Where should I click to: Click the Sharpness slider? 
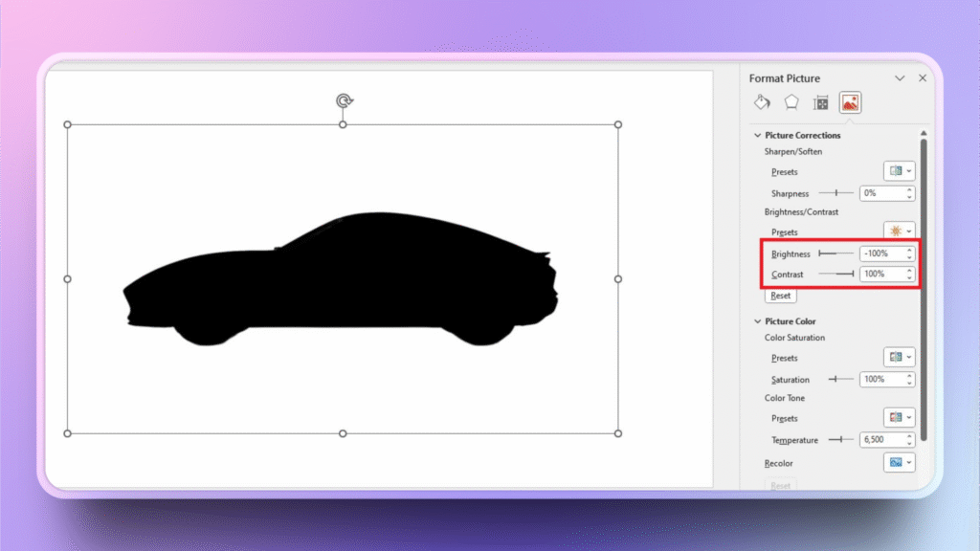pyautogui.click(x=836, y=193)
